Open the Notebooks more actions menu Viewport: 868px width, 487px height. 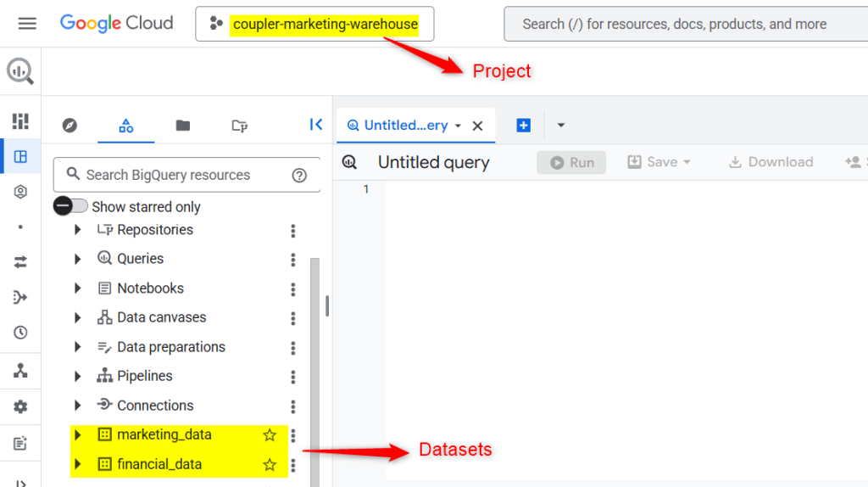(293, 289)
